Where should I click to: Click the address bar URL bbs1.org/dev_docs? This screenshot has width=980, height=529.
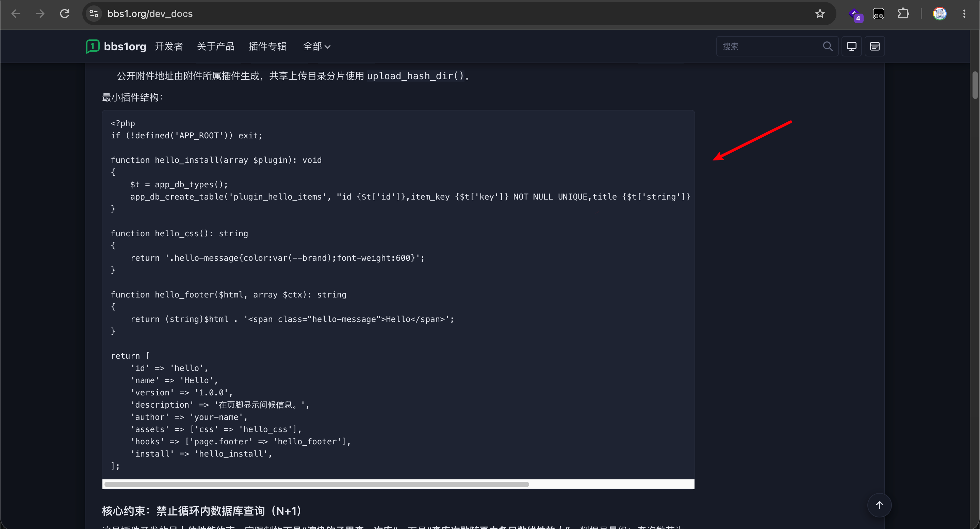(x=150, y=14)
